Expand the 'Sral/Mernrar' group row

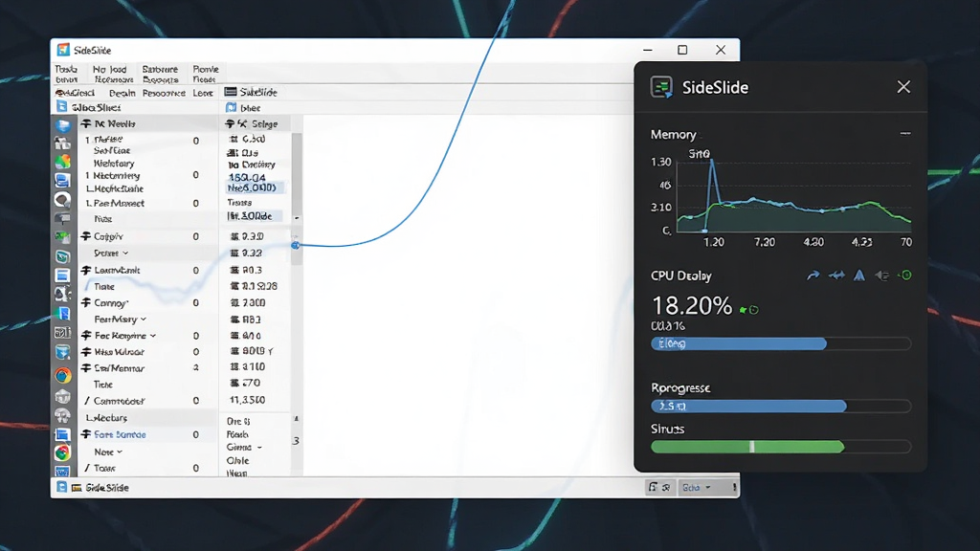tap(86, 368)
